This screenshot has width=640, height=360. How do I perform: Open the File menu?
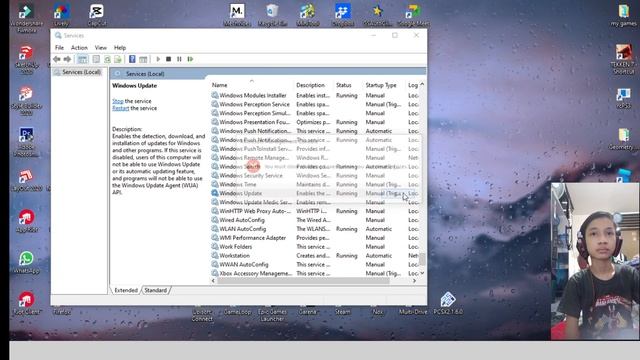[x=59, y=48]
